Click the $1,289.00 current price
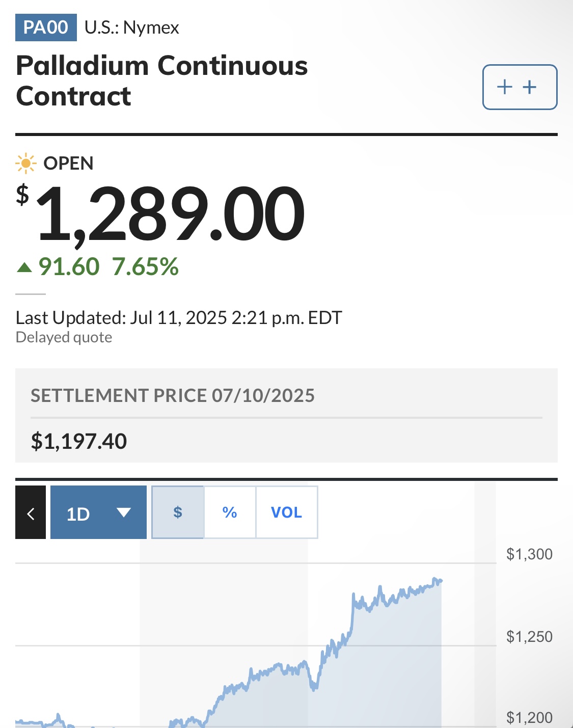 click(160, 214)
